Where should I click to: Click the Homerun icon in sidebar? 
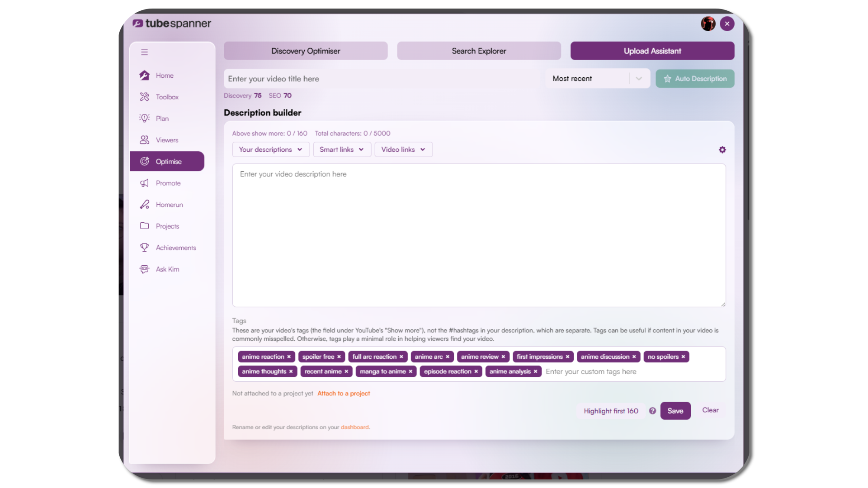pyautogui.click(x=144, y=205)
